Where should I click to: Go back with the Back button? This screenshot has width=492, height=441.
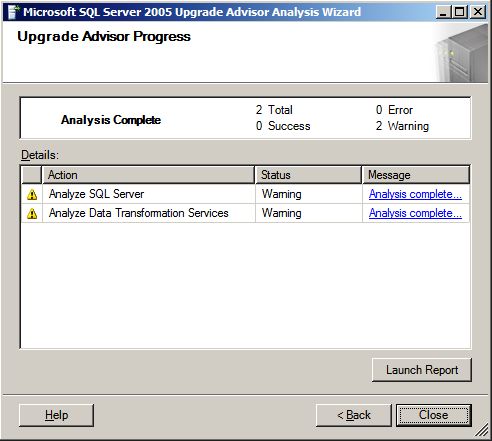pyautogui.click(x=354, y=415)
